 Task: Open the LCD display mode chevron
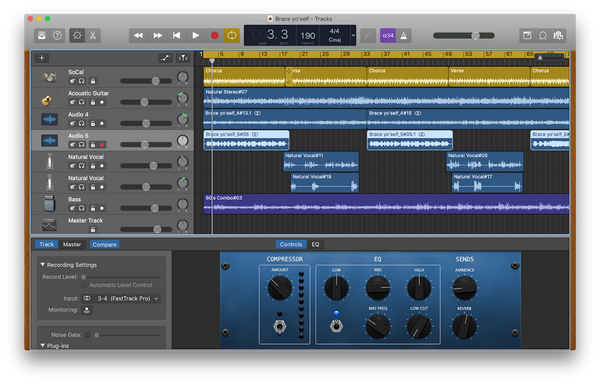[353, 36]
